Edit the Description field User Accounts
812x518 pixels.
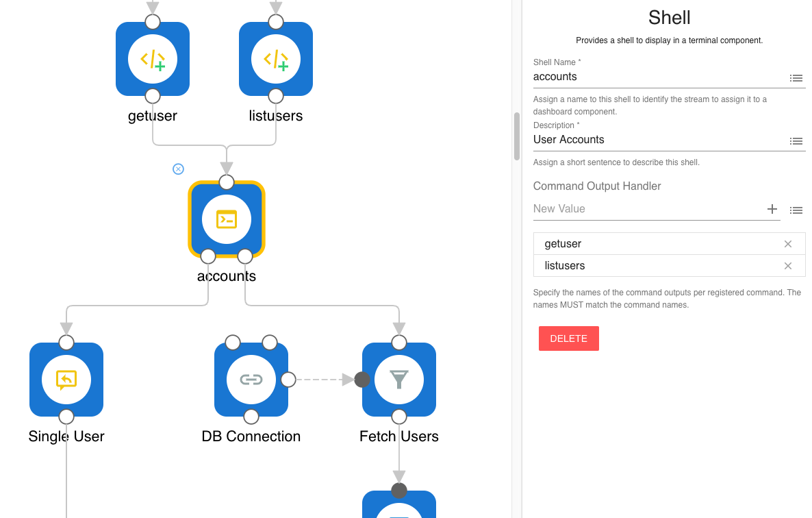(657, 140)
